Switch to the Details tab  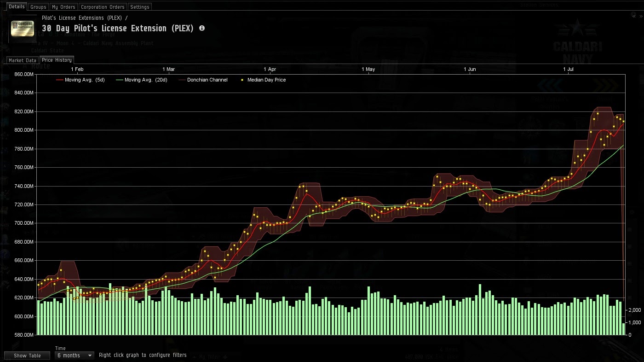[x=17, y=6]
